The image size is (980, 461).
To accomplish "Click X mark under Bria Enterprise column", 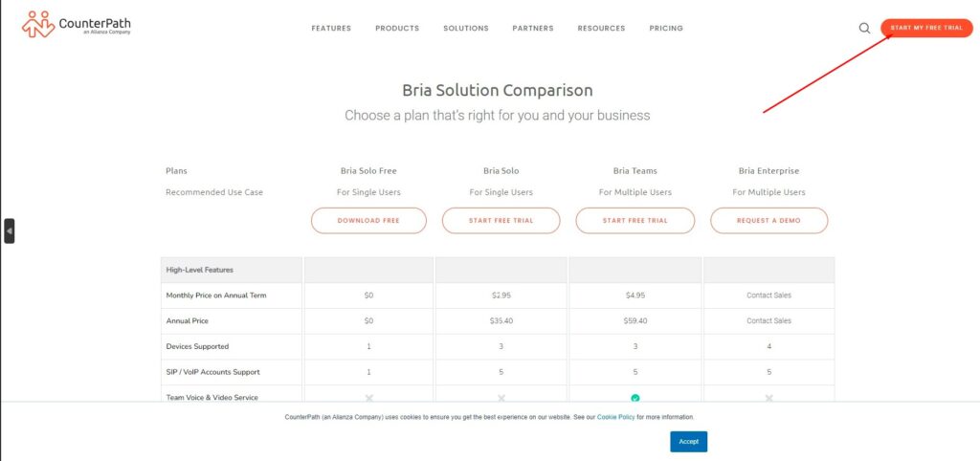I will [x=768, y=397].
